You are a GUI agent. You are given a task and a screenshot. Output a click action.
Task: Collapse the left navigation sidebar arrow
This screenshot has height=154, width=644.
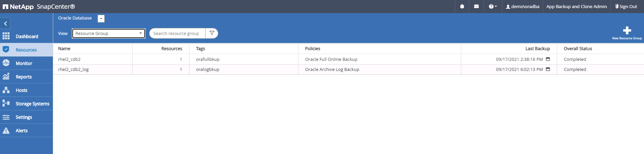(x=5, y=24)
